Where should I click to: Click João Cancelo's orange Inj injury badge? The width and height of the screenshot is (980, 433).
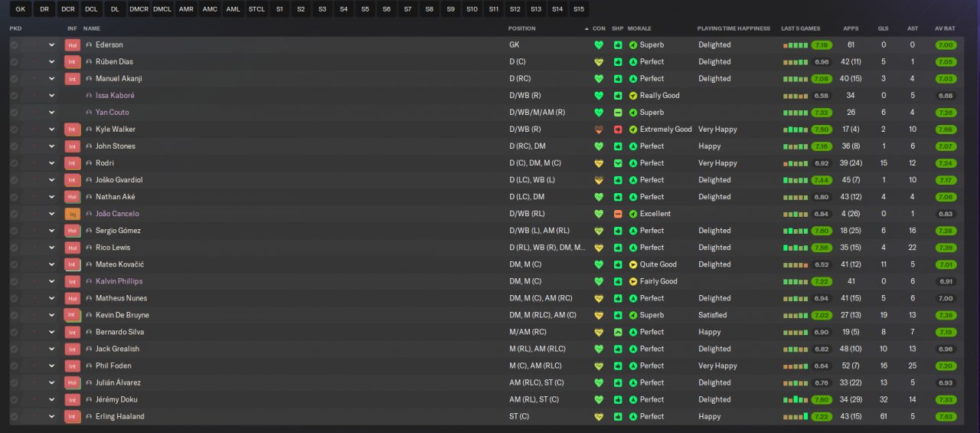click(73, 214)
